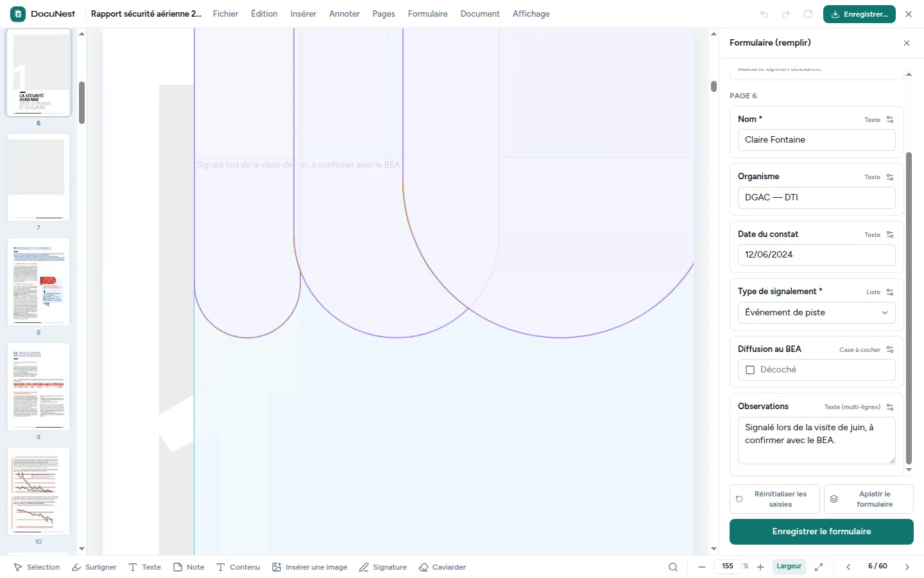The image size is (924, 578).
Task: Select page 8 thumbnail
Action: pos(38,282)
